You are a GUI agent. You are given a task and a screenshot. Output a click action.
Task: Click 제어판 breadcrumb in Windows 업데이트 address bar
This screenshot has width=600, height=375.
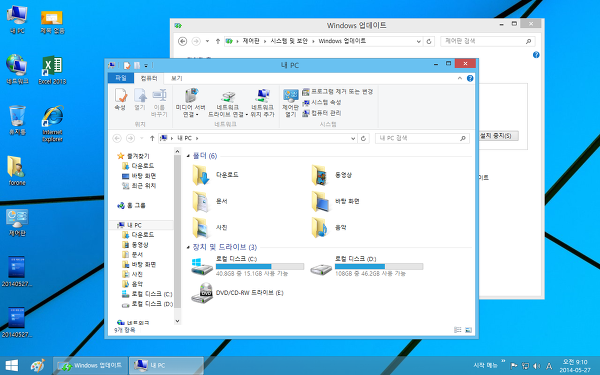[251, 41]
